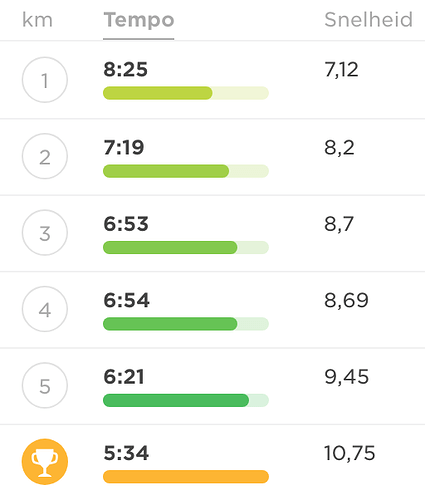This screenshot has width=425, height=500.
Task: Click the orange 5:34 pace bar
Action: [x=186, y=477]
